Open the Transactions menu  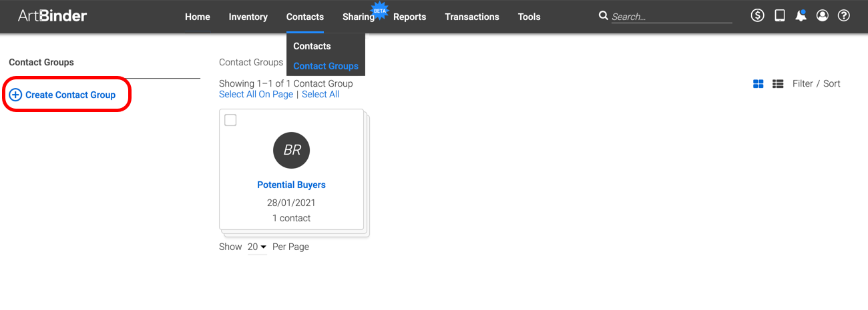click(472, 17)
